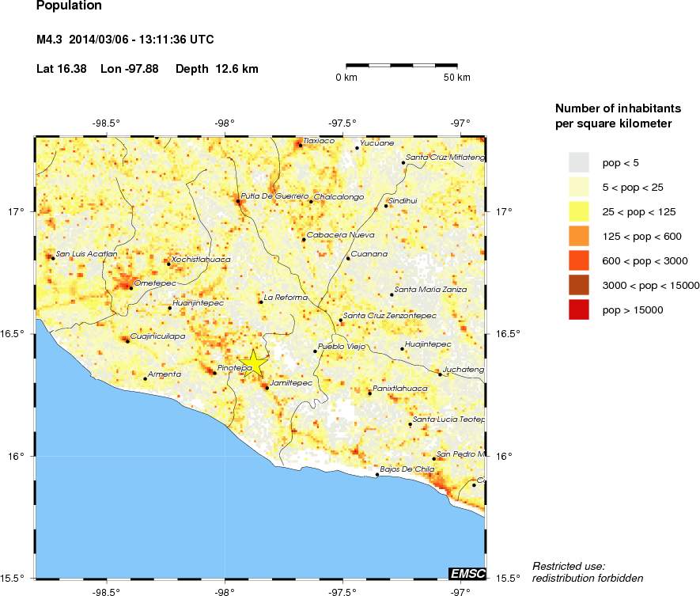Select the Pinotepa town marker dot
The height and width of the screenshot is (596, 700).
tap(213, 373)
